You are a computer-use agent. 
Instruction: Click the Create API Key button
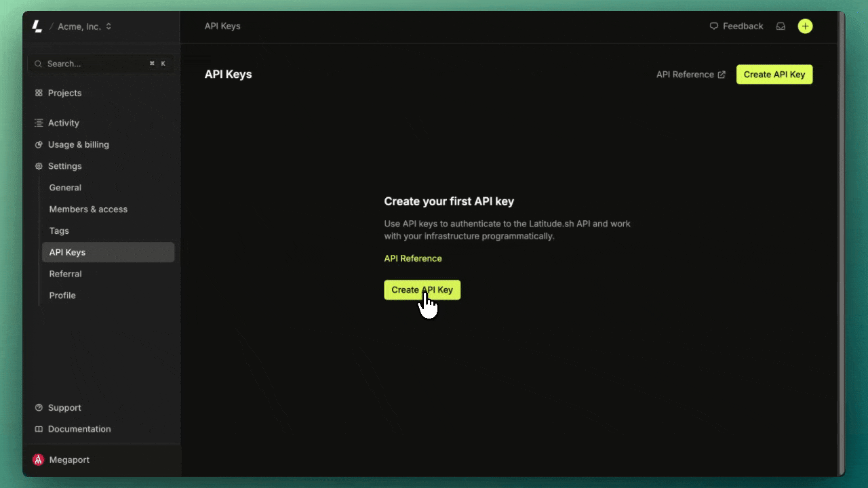[x=774, y=75]
